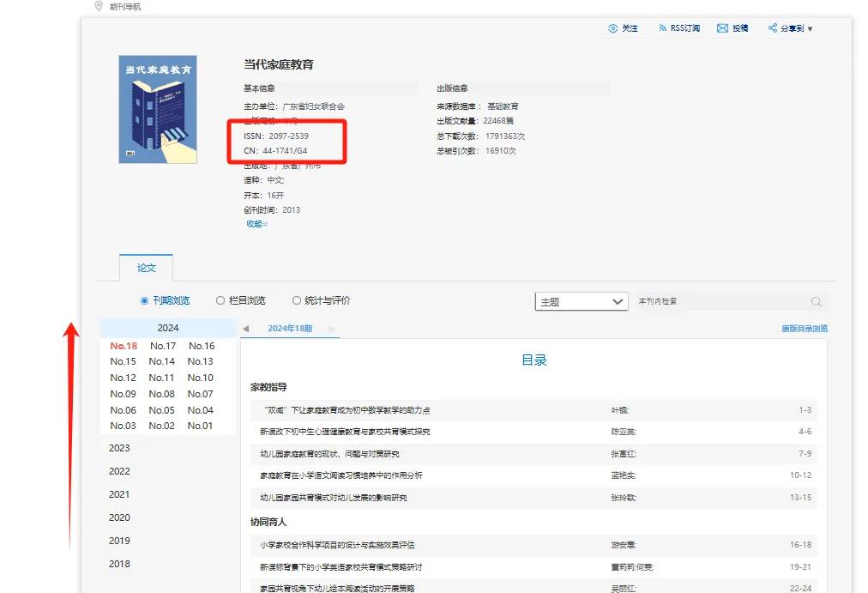Open issue No.10
This screenshot has height=593, width=868.
(201, 378)
